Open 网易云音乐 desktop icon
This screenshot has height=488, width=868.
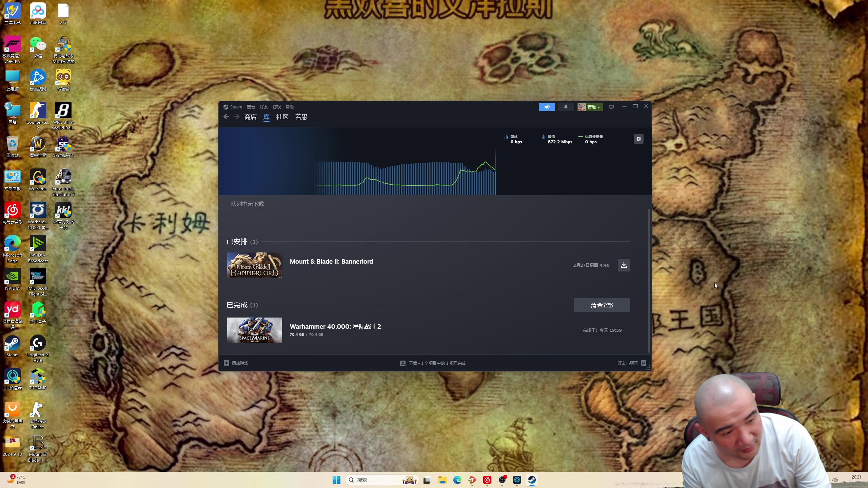[13, 213]
